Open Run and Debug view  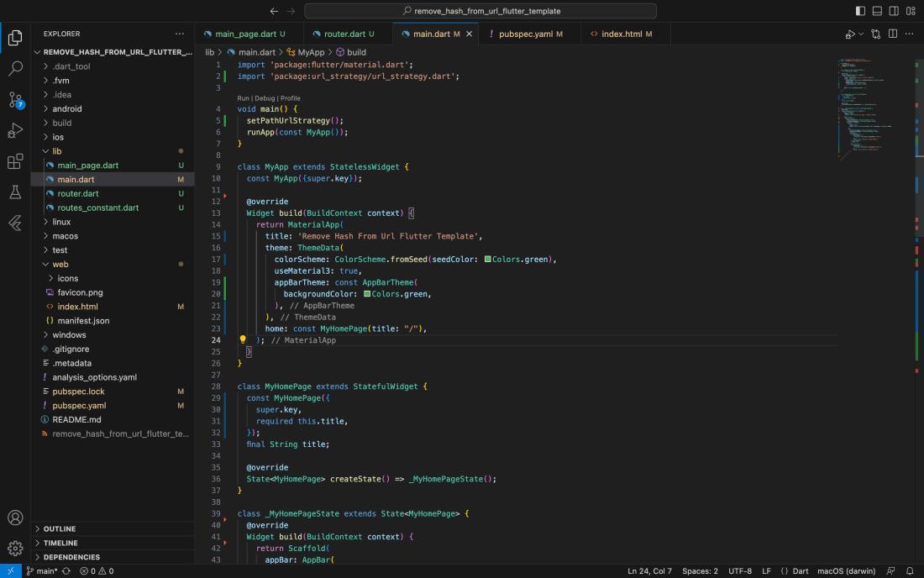[x=15, y=130]
